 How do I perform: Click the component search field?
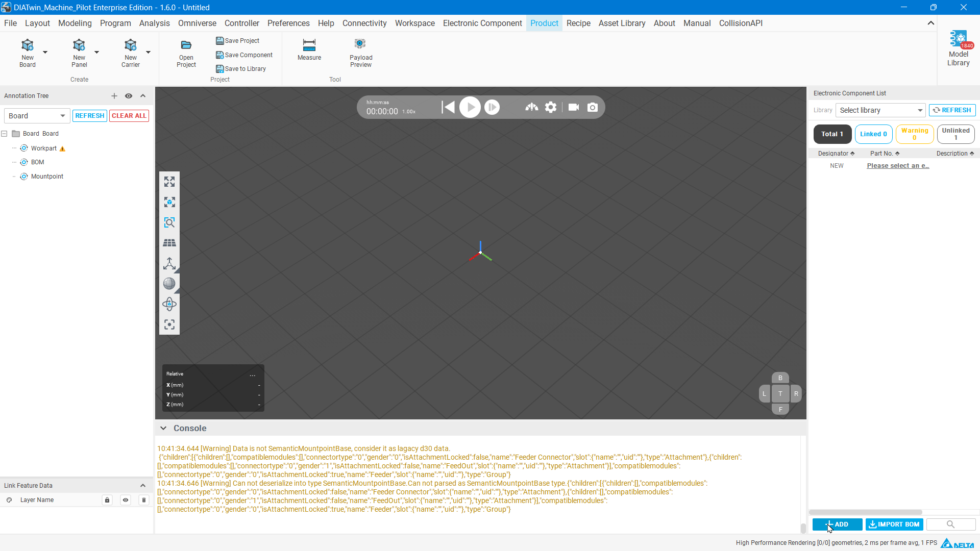[951, 524]
